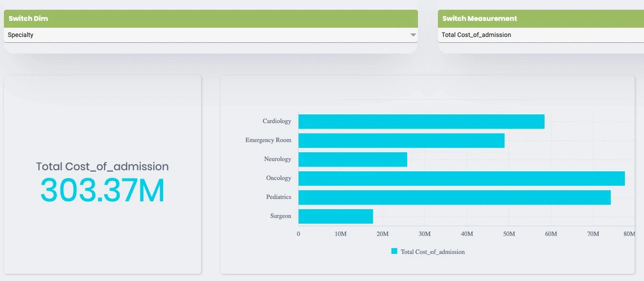This screenshot has height=281, width=644.
Task: Open the Switch Measurement dropdown field
Action: (x=540, y=35)
